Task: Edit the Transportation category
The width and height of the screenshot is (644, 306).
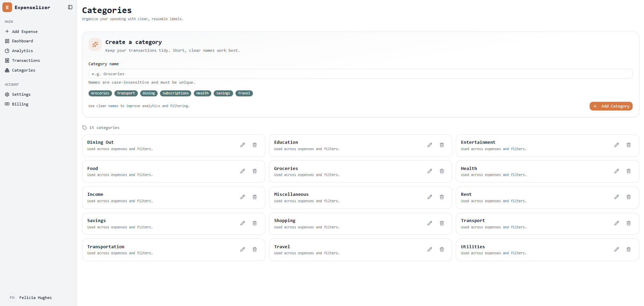Action: pyautogui.click(x=243, y=250)
